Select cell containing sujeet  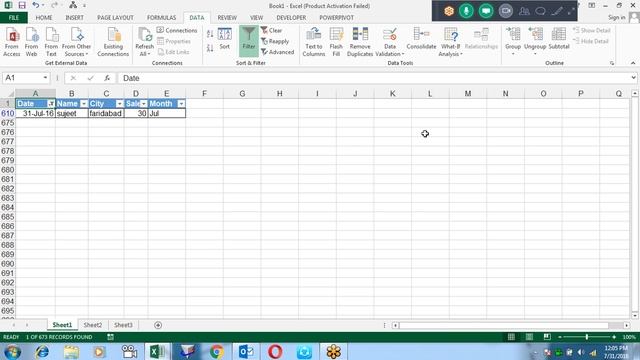coord(72,113)
